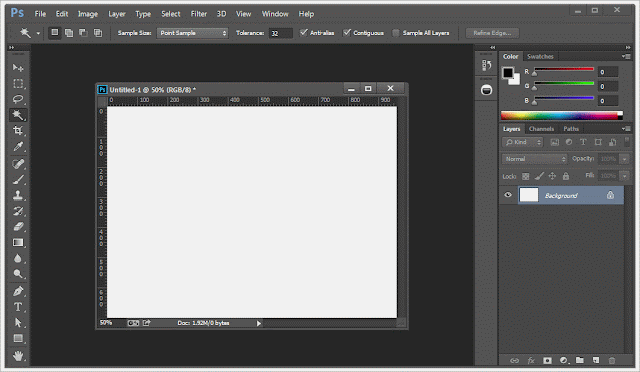Click Create new group folder icon
The image size is (640, 372).
580,360
